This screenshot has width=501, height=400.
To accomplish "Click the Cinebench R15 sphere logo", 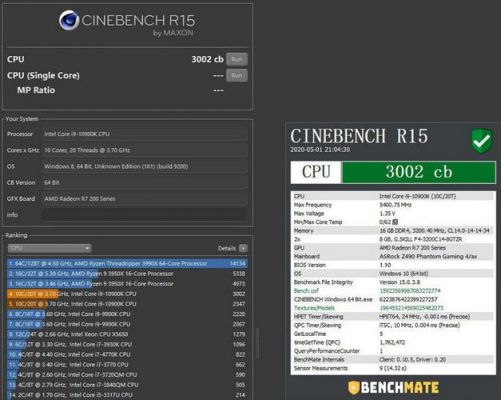I will point(69,20).
